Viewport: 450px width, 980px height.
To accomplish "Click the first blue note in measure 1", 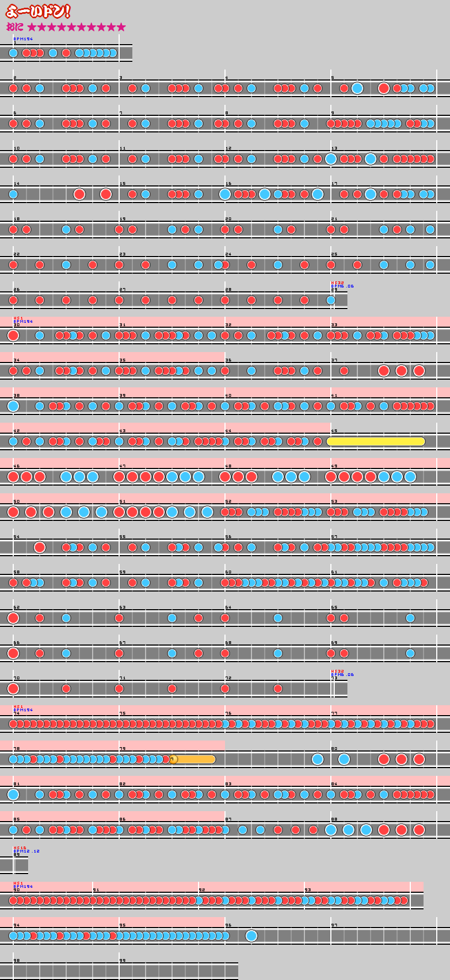I will click(13, 53).
